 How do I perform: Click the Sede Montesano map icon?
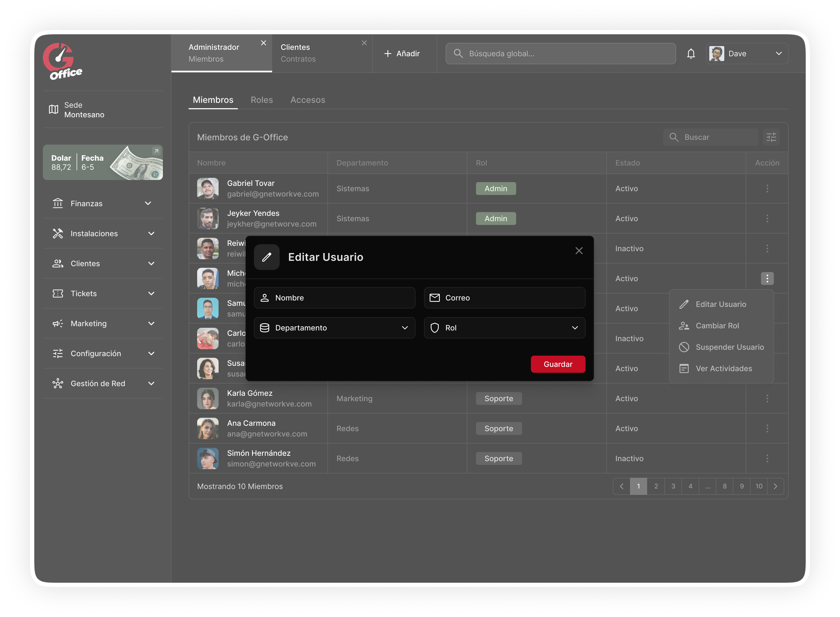(53, 110)
